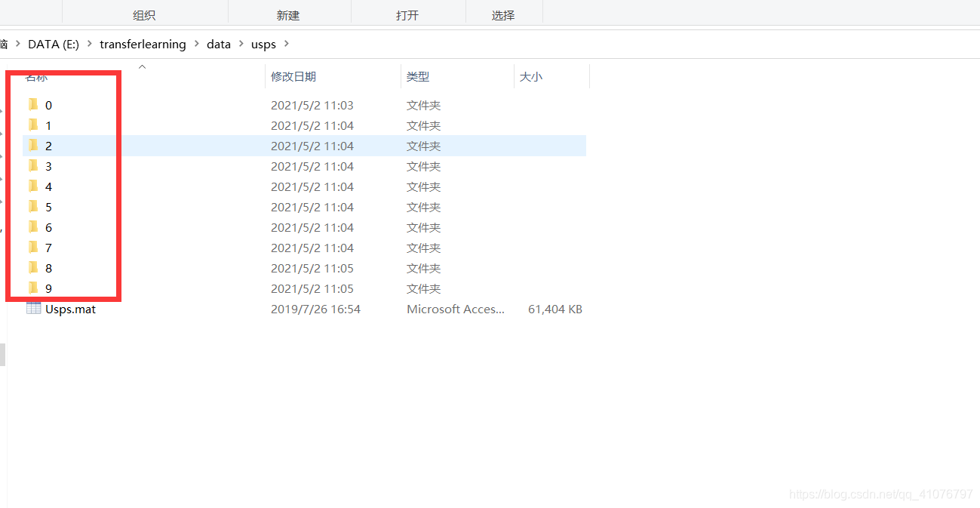Click the folder icon for folder 7

[x=33, y=247]
